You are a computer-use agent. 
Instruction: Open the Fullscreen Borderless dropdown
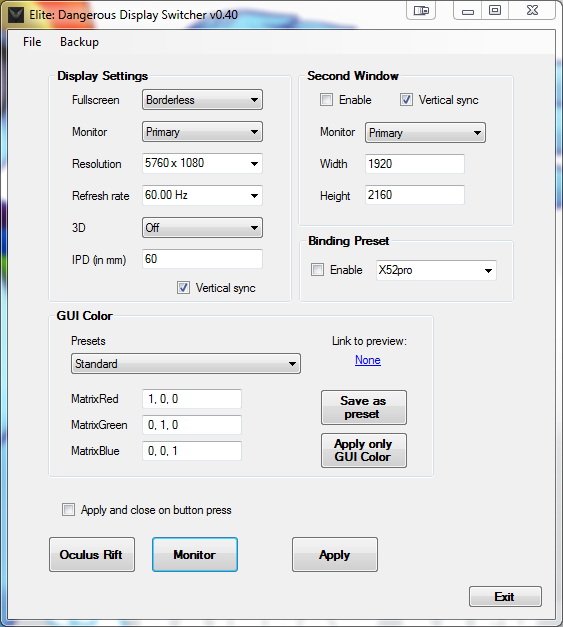tap(202, 100)
